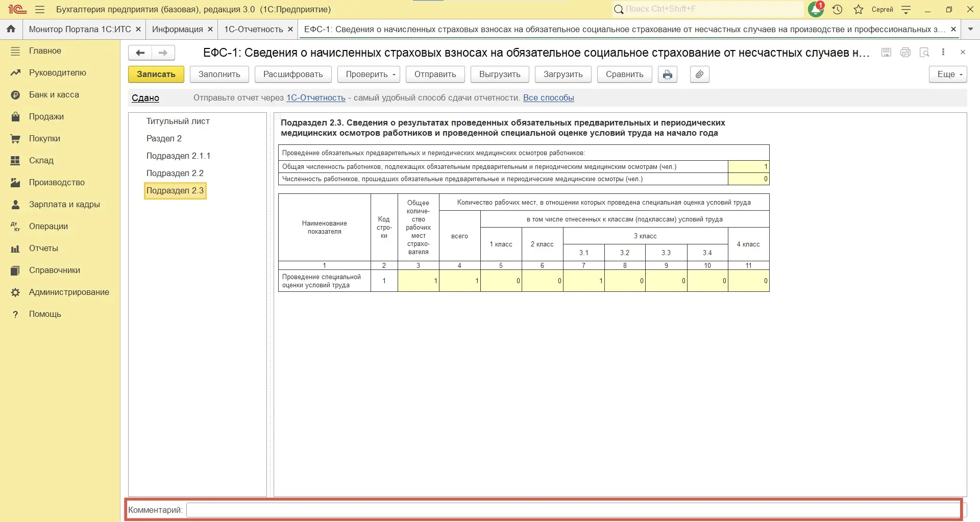Expand the Еще dropdown menu
980x522 pixels.
point(948,74)
